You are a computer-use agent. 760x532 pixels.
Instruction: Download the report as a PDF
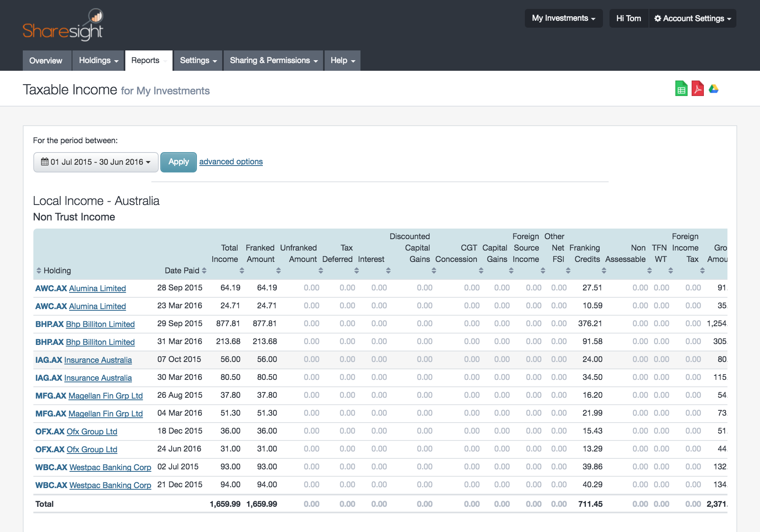697,88
